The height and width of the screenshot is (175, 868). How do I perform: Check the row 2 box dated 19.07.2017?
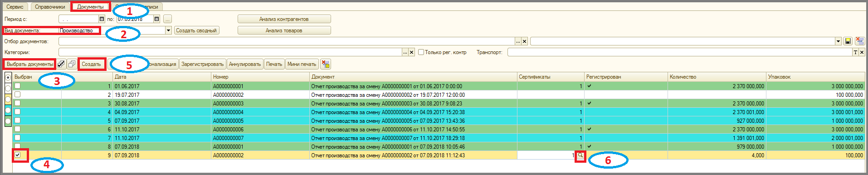pos(17,94)
